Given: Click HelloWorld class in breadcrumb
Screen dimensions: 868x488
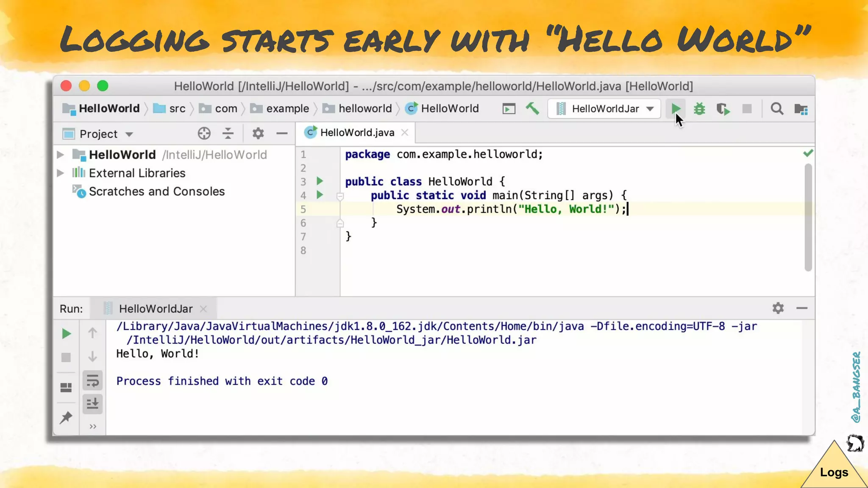Looking at the screenshot, I should tap(442, 108).
